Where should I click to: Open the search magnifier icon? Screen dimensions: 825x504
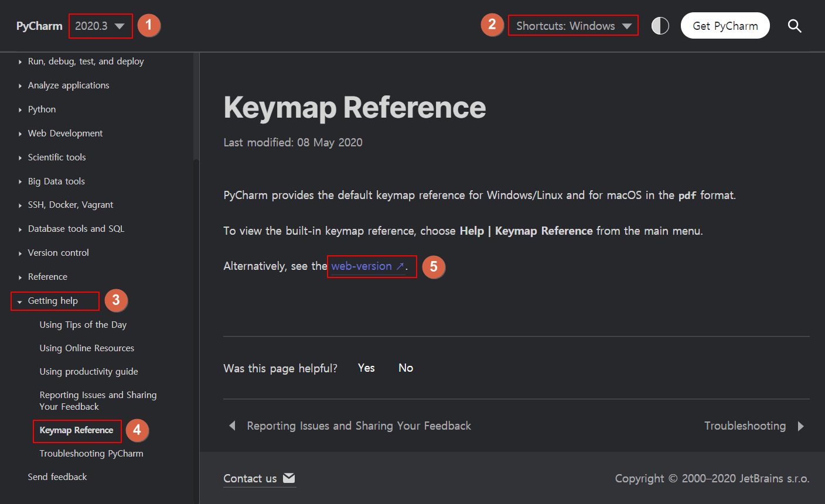[795, 26]
